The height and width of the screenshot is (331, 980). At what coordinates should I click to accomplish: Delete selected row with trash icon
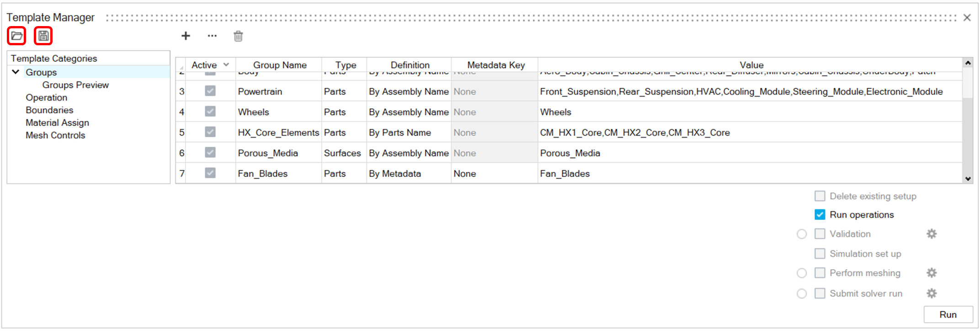tap(238, 36)
